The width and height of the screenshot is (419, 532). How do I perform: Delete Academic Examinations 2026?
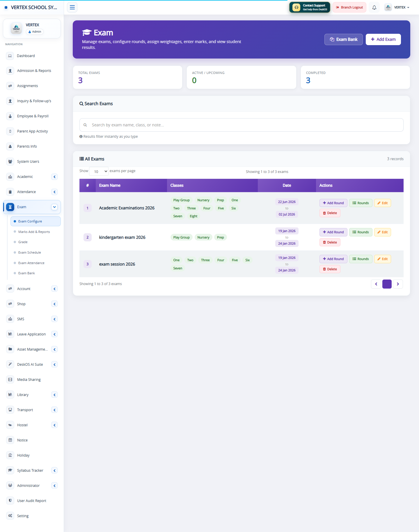(330, 213)
